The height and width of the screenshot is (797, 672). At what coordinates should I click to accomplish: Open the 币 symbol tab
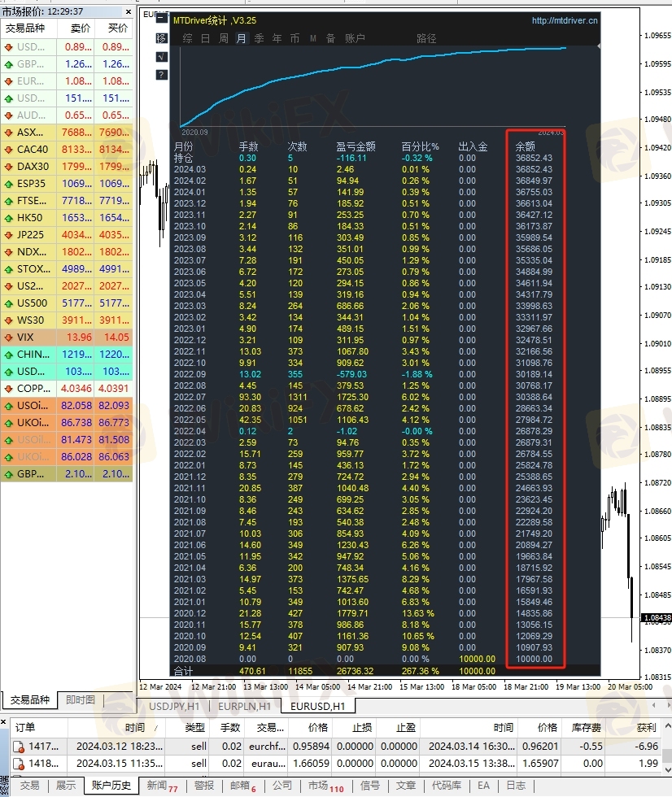pos(295,39)
